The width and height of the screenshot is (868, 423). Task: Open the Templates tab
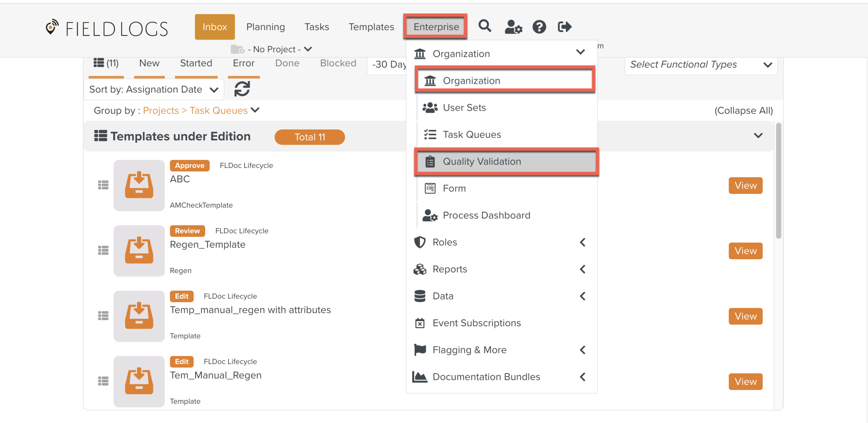coord(371,27)
